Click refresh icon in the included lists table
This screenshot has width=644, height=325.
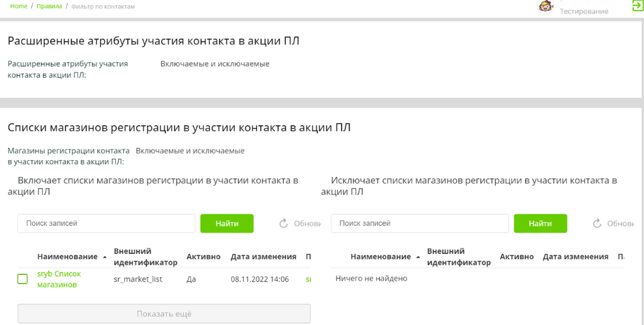pyautogui.click(x=283, y=223)
